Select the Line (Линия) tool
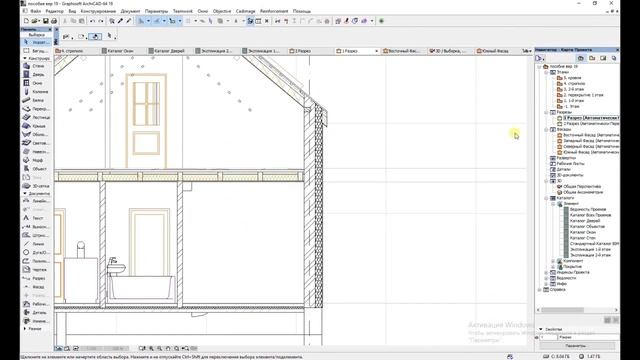The width and height of the screenshot is (640, 360). point(36,244)
